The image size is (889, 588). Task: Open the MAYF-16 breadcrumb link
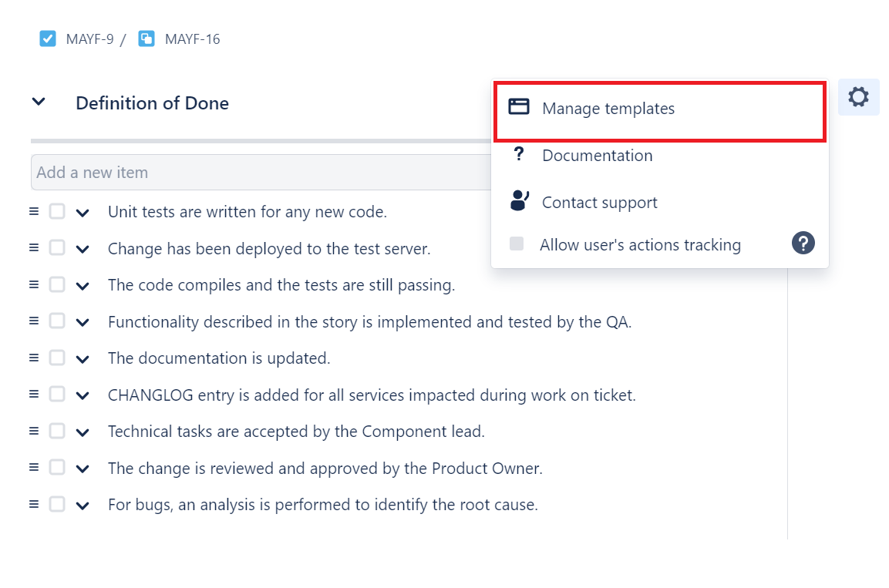192,39
